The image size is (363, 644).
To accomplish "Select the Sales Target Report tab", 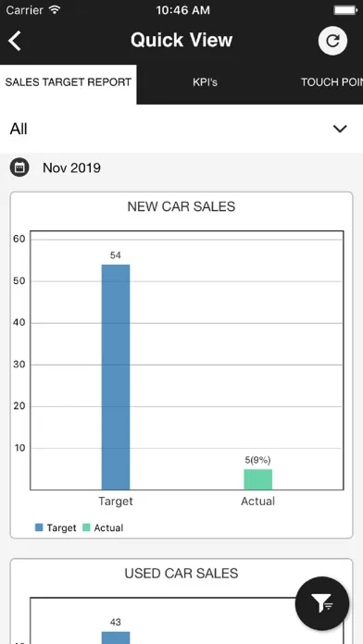I will [x=69, y=82].
